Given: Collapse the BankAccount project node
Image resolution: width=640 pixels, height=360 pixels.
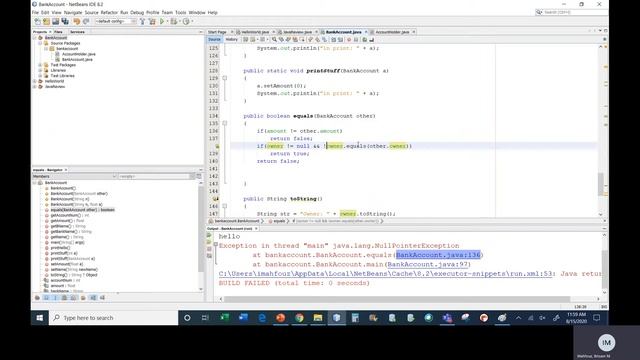Looking at the screenshot, I should click(x=35, y=38).
